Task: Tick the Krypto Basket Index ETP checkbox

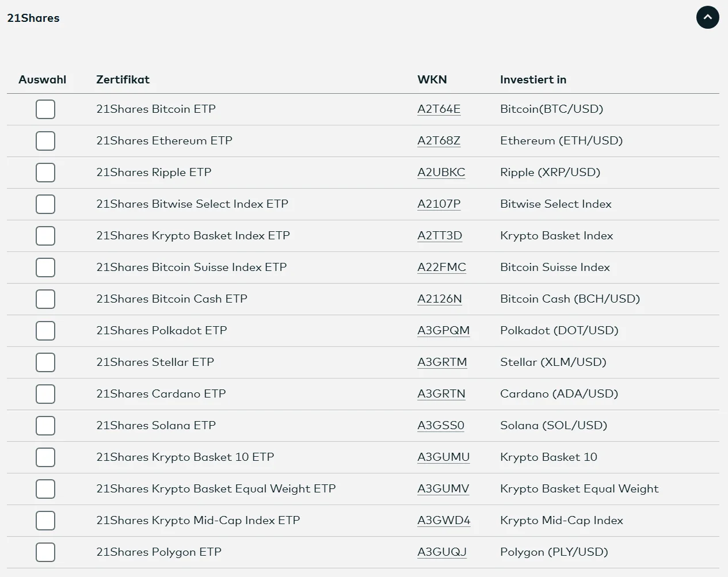Action: 45,236
